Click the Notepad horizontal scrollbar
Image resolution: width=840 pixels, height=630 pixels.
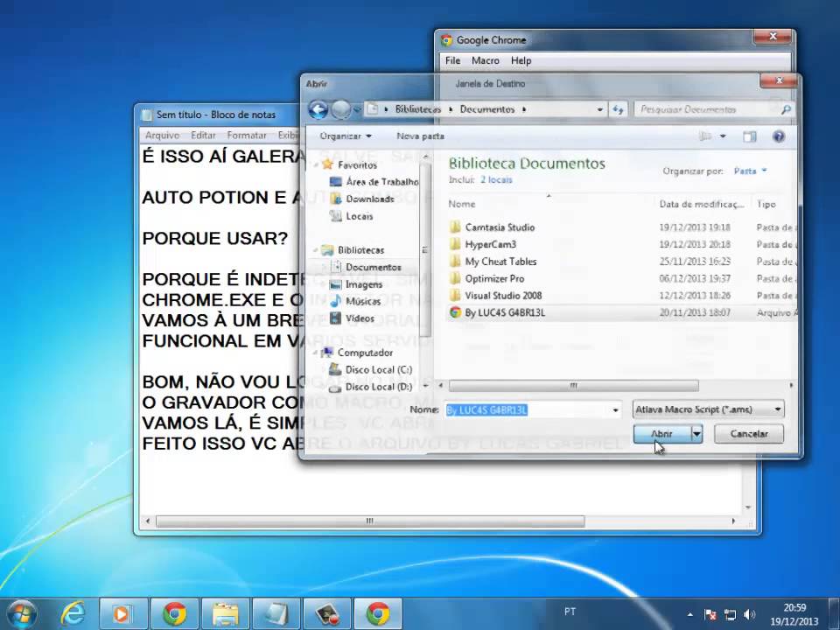pyautogui.click(x=369, y=521)
